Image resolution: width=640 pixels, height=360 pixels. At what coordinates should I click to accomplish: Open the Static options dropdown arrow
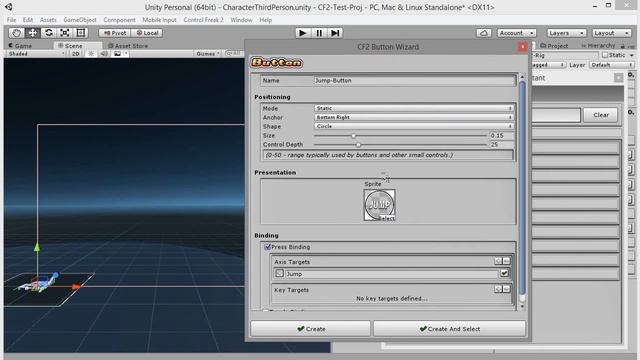[632, 55]
